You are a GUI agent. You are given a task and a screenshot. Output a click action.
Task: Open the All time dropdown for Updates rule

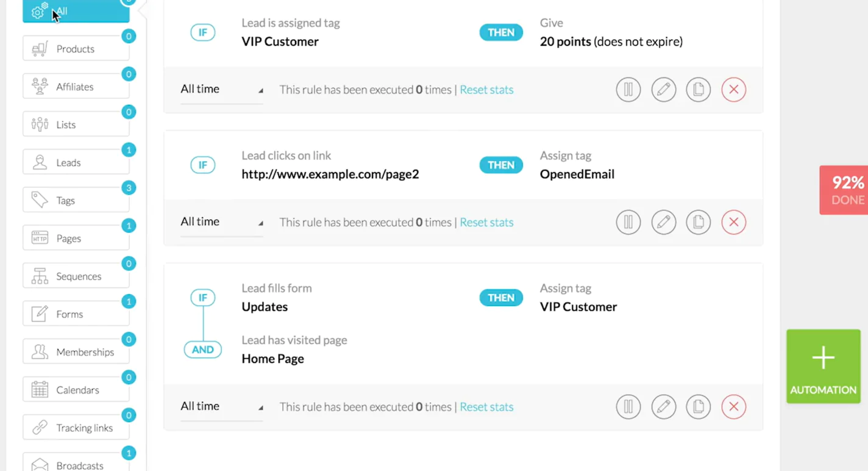[221, 406]
